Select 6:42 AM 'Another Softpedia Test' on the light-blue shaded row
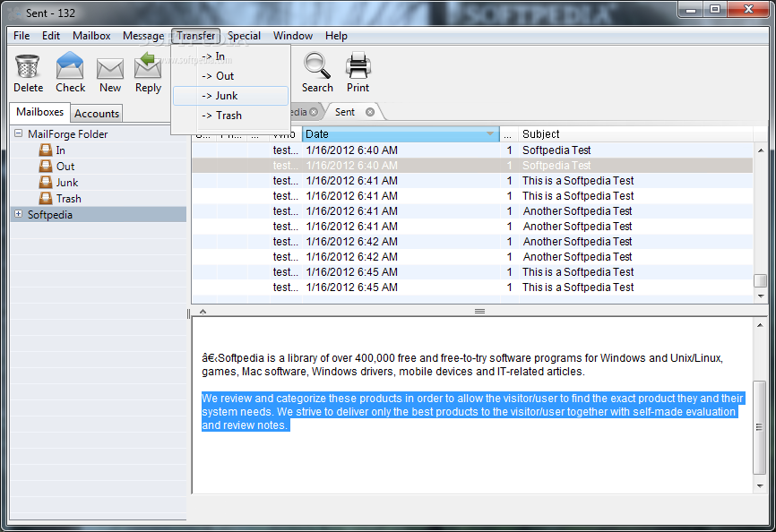Image resolution: width=776 pixels, height=532 pixels. pyautogui.click(x=472, y=242)
